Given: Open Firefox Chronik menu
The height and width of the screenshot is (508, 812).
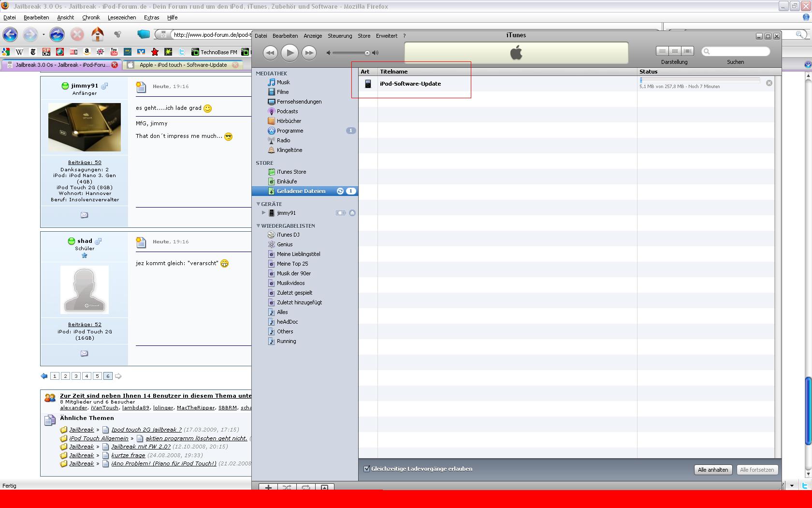Looking at the screenshot, I should (x=91, y=17).
